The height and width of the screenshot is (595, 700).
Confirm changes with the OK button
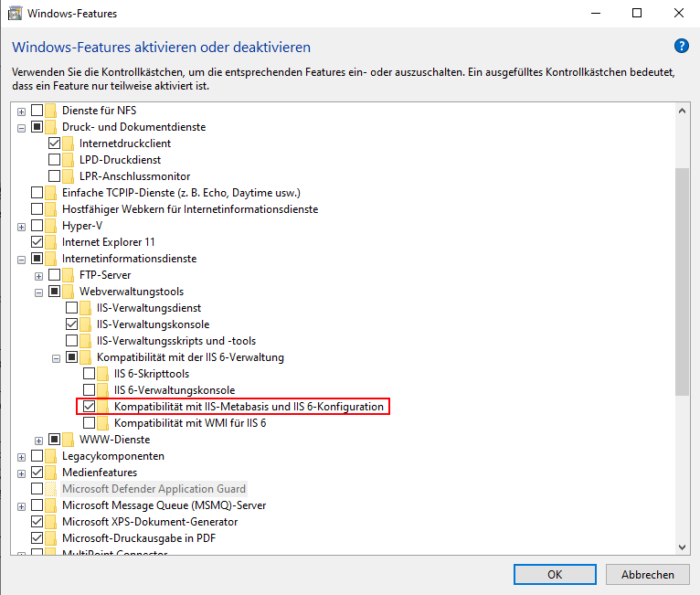(x=554, y=575)
